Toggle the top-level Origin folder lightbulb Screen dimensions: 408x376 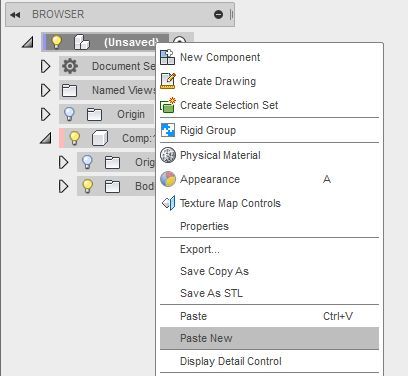pos(69,114)
